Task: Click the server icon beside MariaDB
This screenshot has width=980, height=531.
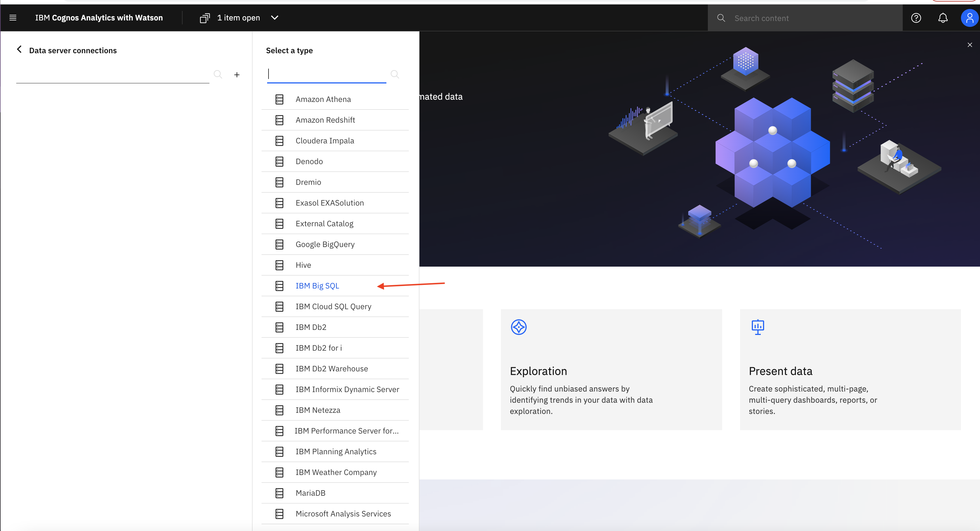Action: (x=279, y=493)
